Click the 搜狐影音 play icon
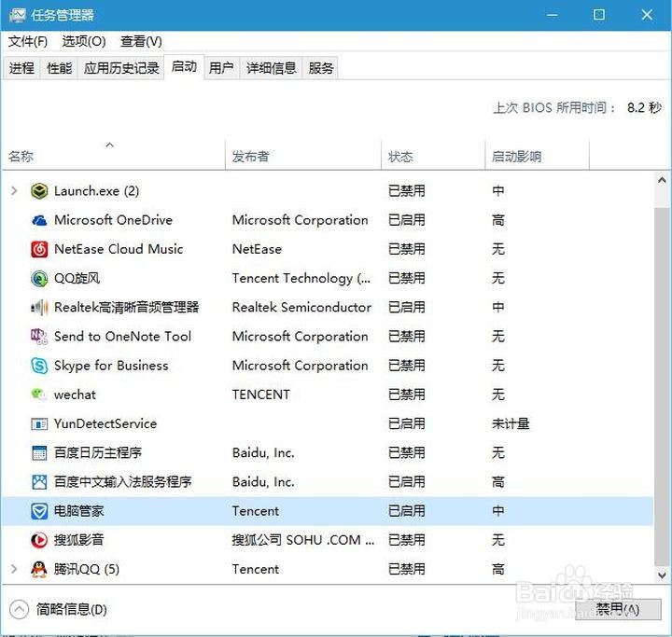Screen dimensions: 672x637 pyautogui.click(x=39, y=540)
